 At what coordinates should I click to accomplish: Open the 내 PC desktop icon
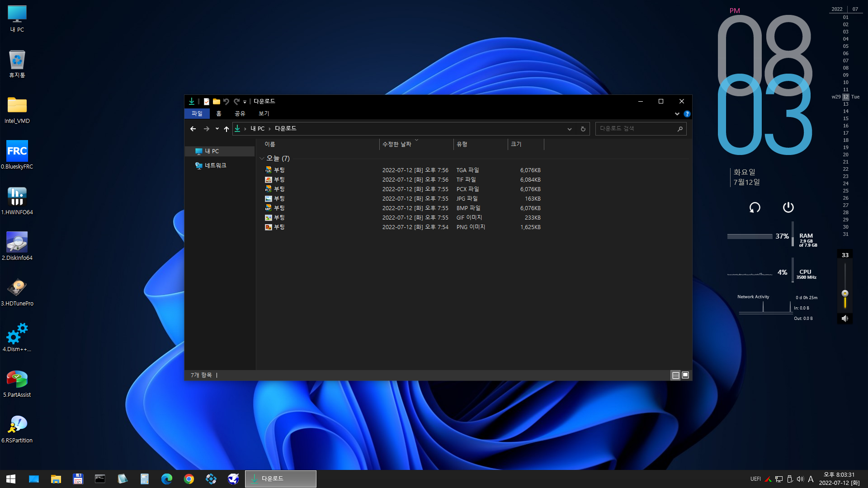(x=17, y=19)
